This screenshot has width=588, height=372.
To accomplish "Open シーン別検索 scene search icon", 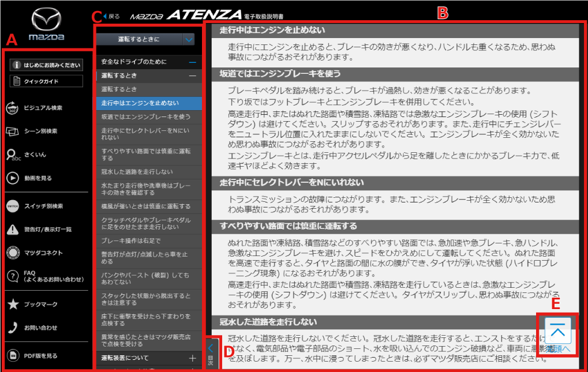I will (13, 131).
